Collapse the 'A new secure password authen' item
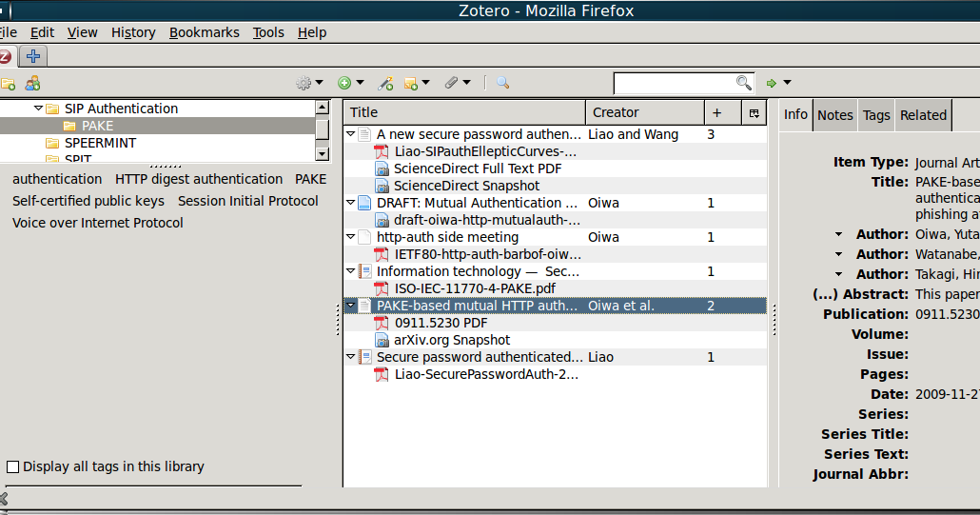 [x=351, y=134]
